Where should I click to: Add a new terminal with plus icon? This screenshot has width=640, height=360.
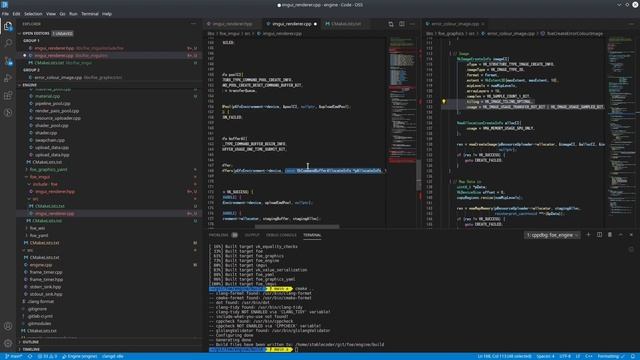pos(588,235)
